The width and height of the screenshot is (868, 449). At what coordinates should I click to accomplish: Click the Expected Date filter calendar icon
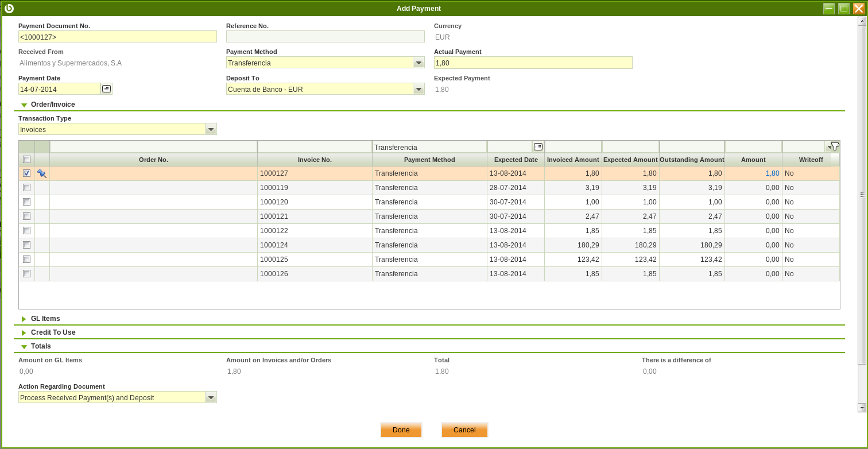(538, 147)
